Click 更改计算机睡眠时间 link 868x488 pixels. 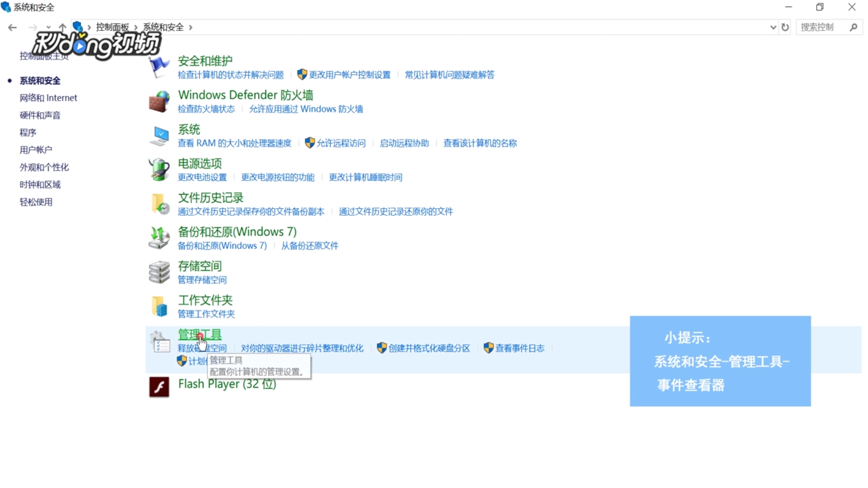(x=366, y=178)
